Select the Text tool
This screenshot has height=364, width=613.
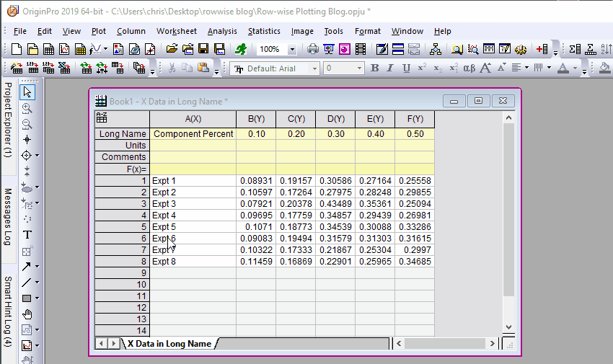pyautogui.click(x=27, y=235)
